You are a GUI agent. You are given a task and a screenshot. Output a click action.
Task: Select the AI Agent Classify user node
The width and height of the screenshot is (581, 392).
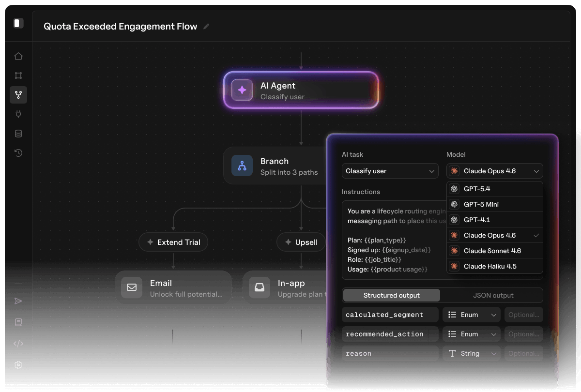point(301,90)
